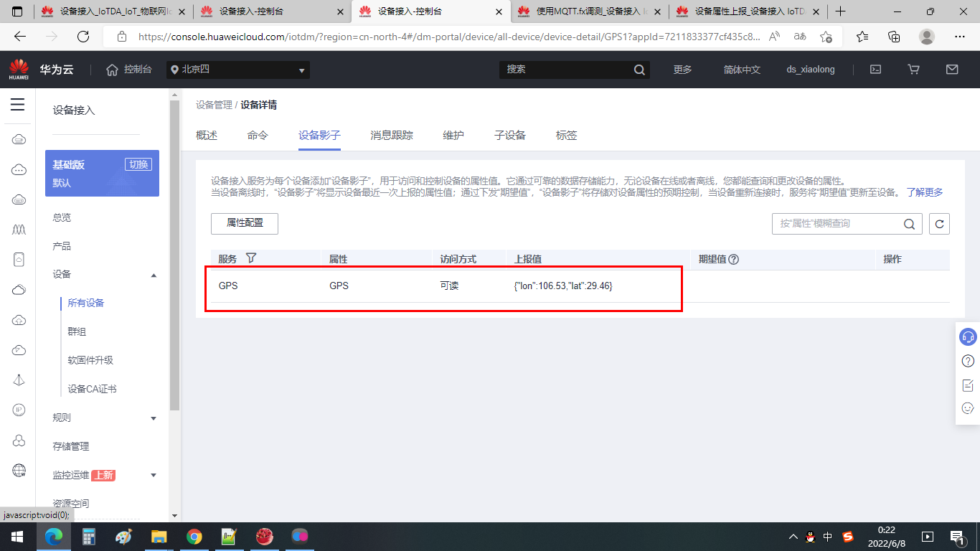
Task: Switch to browser tab 设备属性上报
Action: coord(748,11)
